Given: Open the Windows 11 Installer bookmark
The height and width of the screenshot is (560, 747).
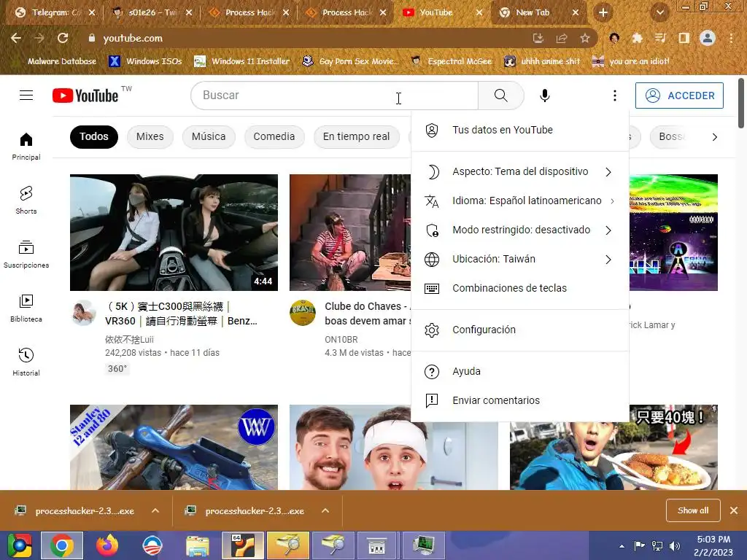Looking at the screenshot, I should click(x=242, y=61).
